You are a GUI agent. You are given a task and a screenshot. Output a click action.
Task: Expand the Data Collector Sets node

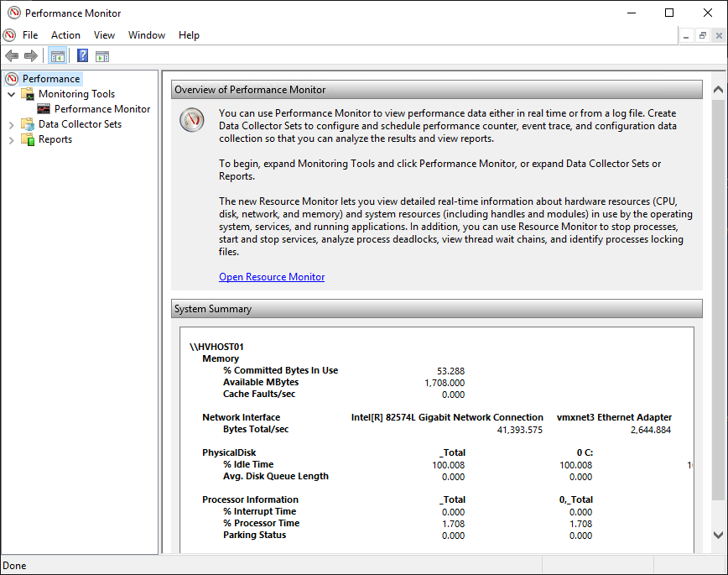[x=12, y=124]
